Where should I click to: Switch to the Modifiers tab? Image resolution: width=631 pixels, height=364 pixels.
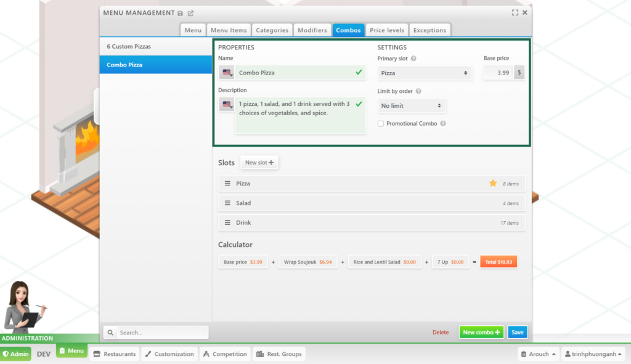pyautogui.click(x=312, y=30)
